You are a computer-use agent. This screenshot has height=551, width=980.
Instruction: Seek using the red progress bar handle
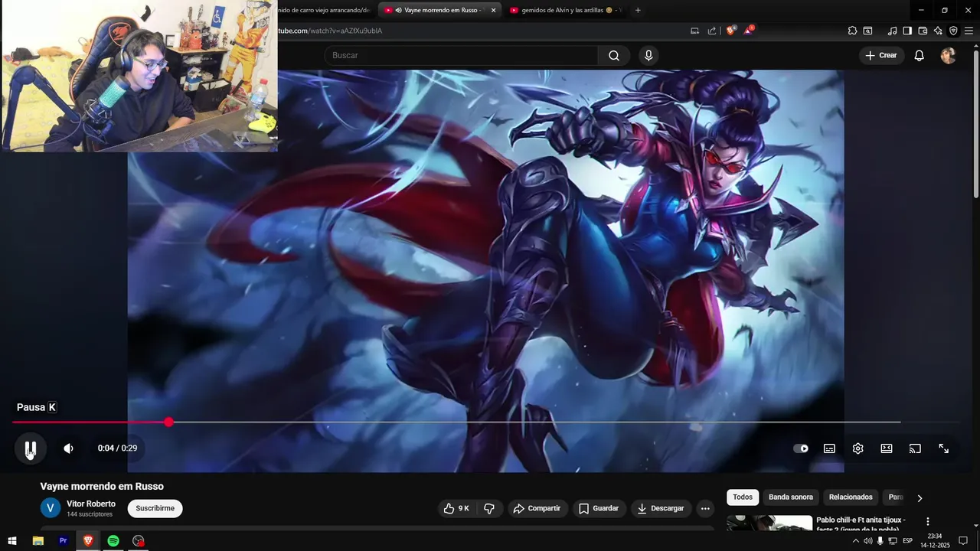(168, 422)
